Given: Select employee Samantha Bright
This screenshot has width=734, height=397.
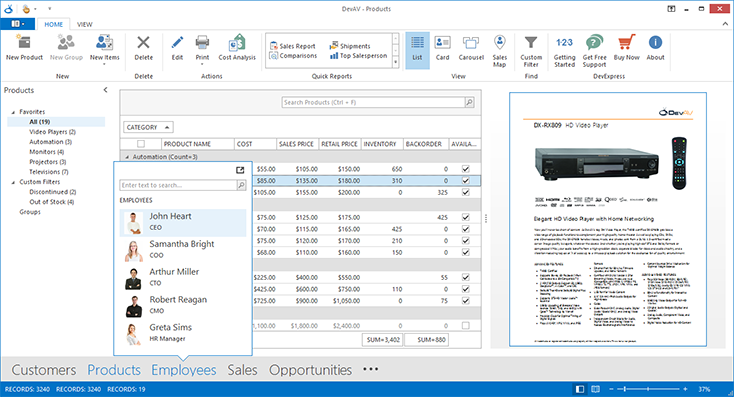Looking at the screenshot, I should [183, 250].
